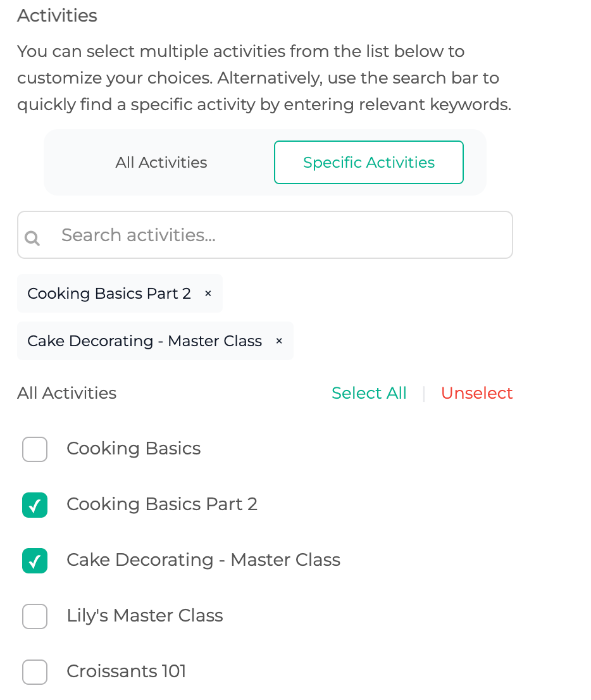Image resolution: width=591 pixels, height=700 pixels.
Task: Tick the Lily's Master Class checkbox
Action: click(x=35, y=616)
